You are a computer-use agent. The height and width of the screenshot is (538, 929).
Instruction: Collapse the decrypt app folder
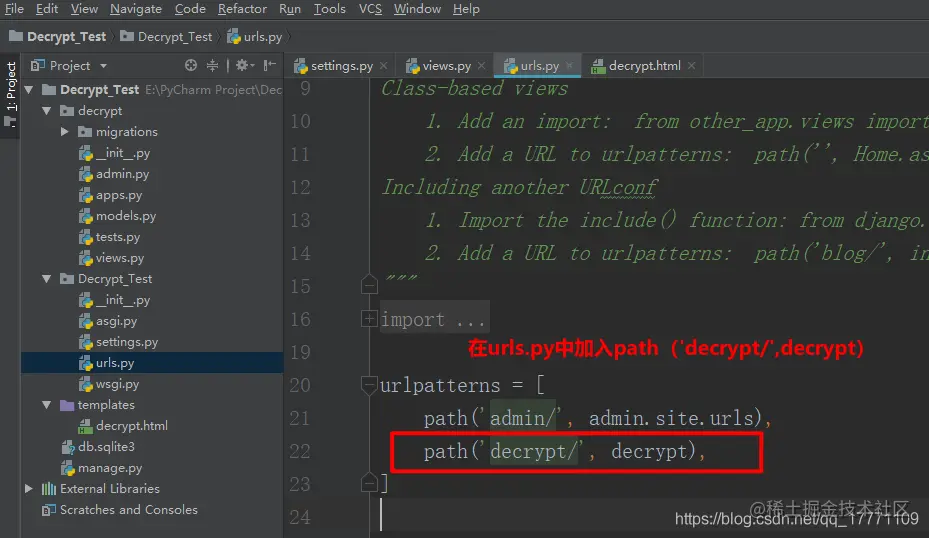(46, 111)
